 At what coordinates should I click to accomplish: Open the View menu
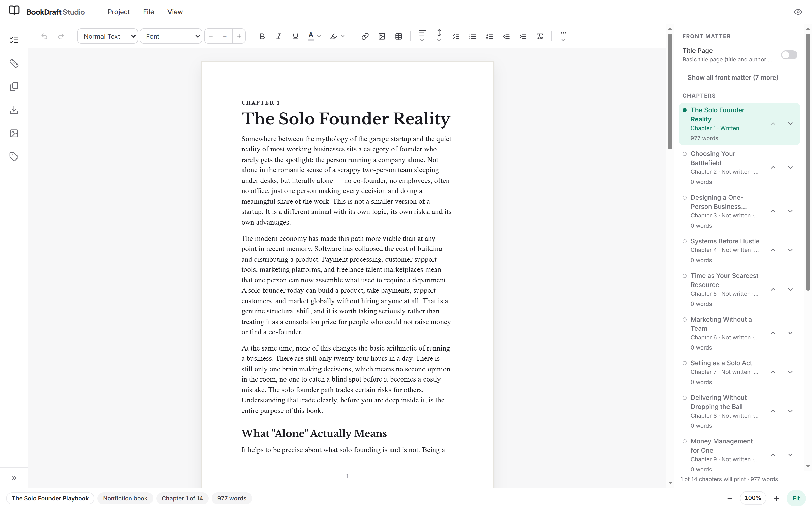[175, 12]
